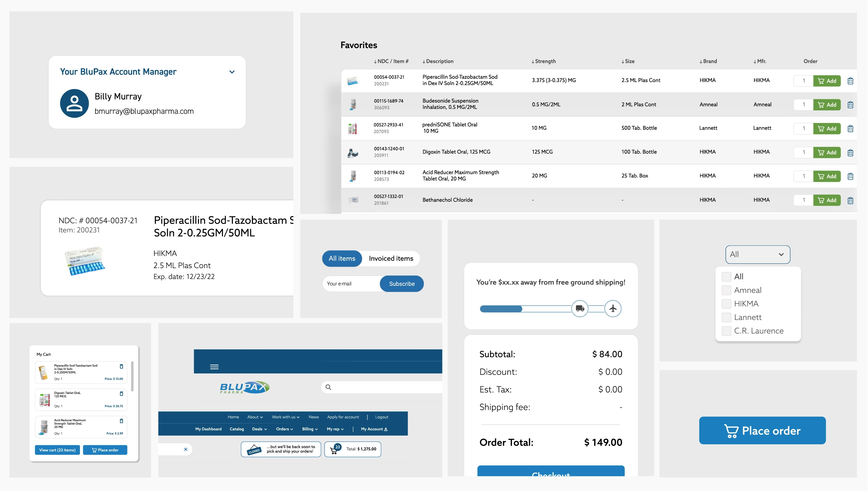The height and width of the screenshot is (491, 868).
Task: Click the hamburger menu icon in header
Action: point(214,367)
